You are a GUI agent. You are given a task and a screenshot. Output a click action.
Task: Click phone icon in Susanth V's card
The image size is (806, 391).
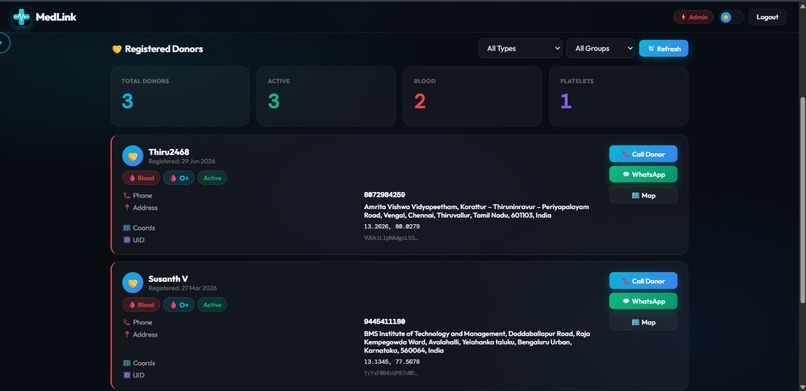pyautogui.click(x=126, y=322)
